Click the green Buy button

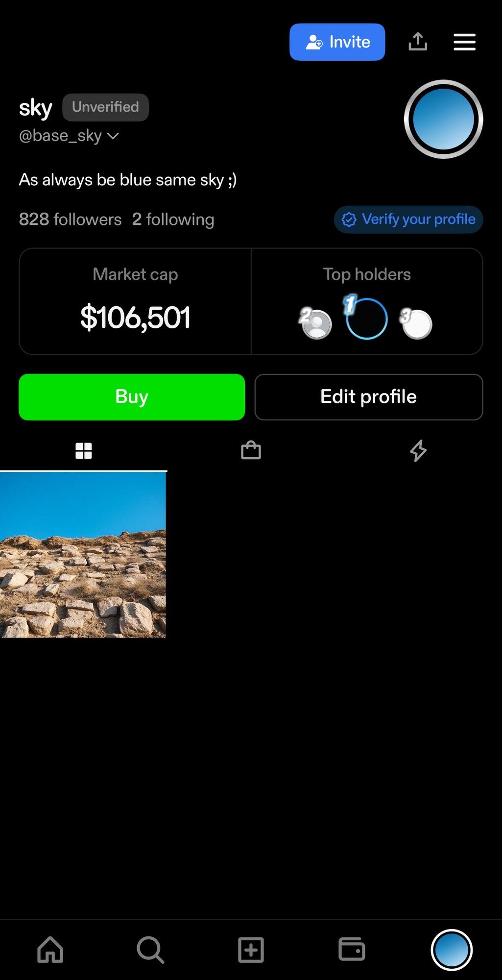(x=132, y=397)
